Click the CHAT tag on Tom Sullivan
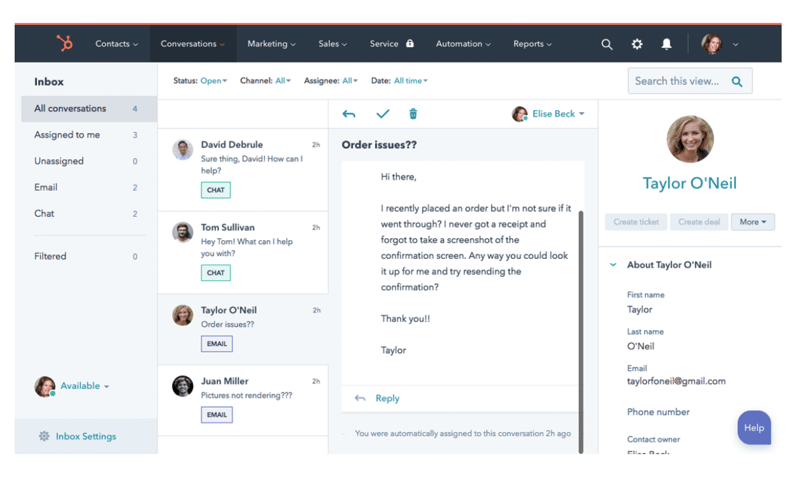This screenshot has height=477, width=795. [x=215, y=273]
